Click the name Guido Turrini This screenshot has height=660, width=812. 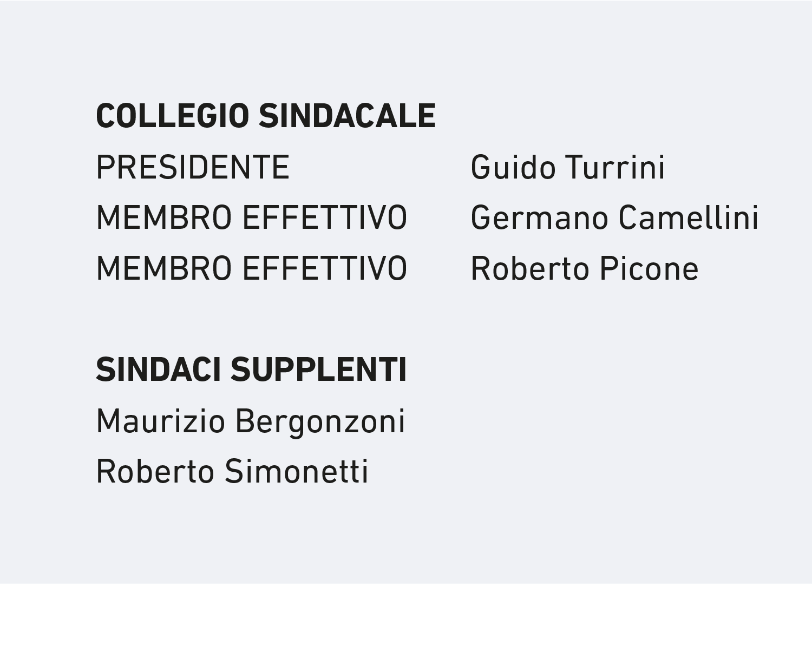pos(568,167)
